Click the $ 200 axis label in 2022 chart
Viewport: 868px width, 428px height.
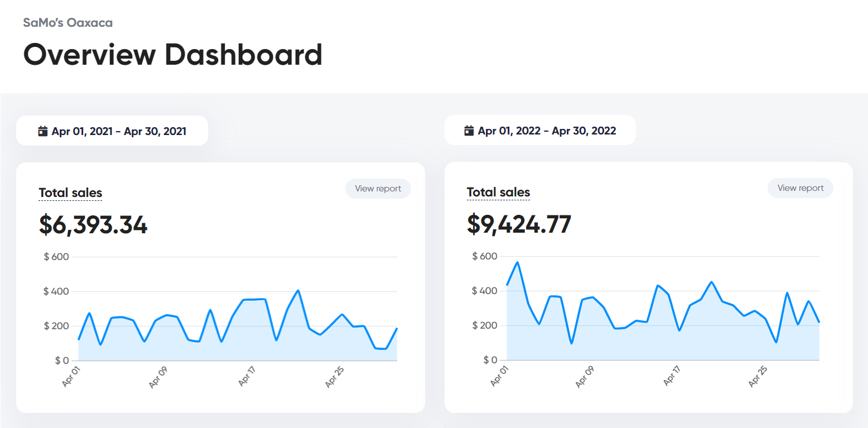[x=484, y=325]
